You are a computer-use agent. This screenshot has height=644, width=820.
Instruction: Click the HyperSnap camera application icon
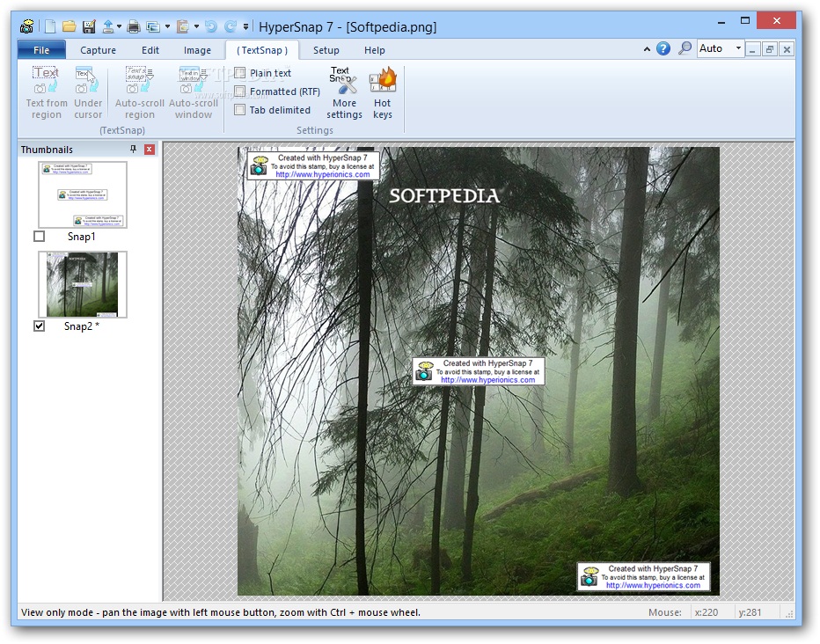(26, 26)
